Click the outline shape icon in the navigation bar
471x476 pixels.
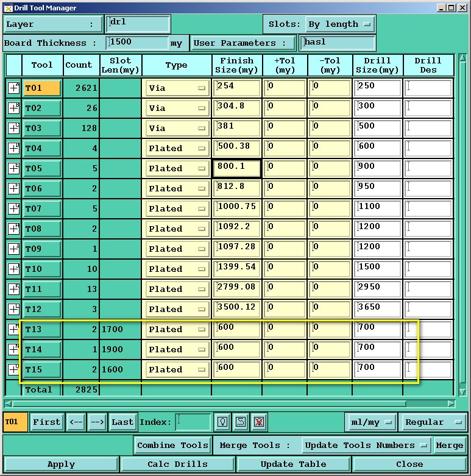pos(241,422)
